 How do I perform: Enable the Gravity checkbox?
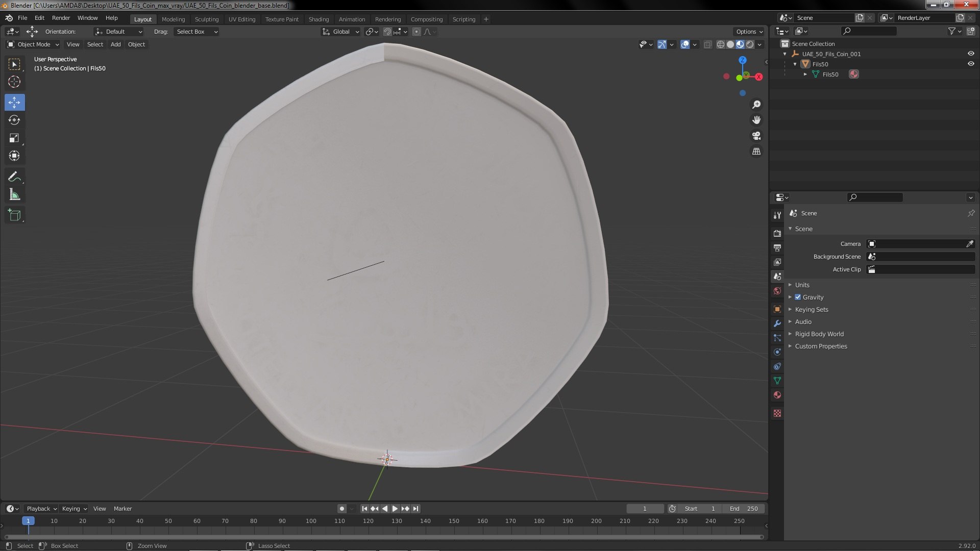pos(798,297)
